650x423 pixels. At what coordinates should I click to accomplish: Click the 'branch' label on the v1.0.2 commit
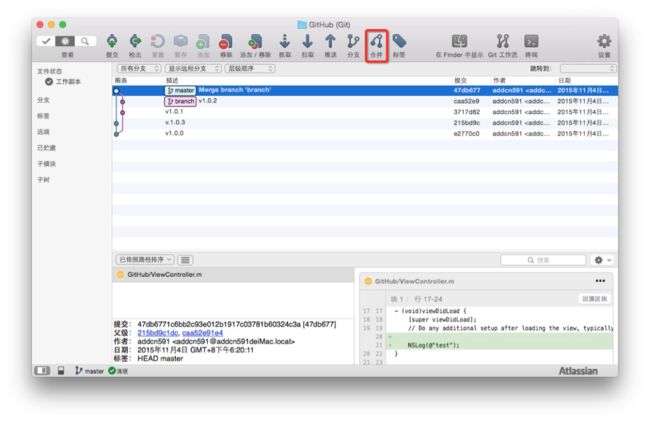tap(180, 101)
